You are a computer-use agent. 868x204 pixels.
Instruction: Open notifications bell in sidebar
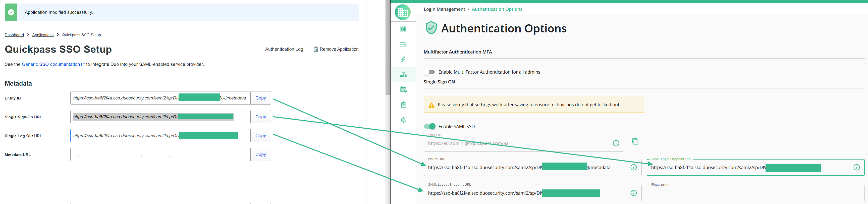tap(403, 120)
